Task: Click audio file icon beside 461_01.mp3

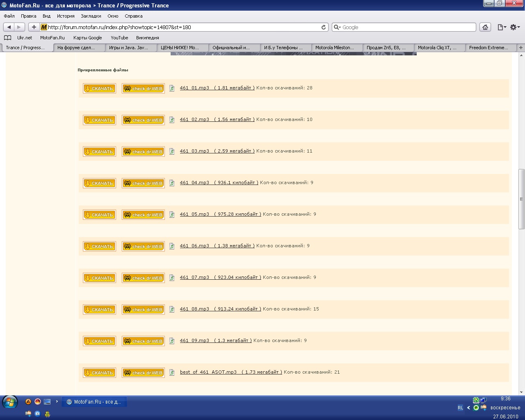Action: [x=172, y=88]
